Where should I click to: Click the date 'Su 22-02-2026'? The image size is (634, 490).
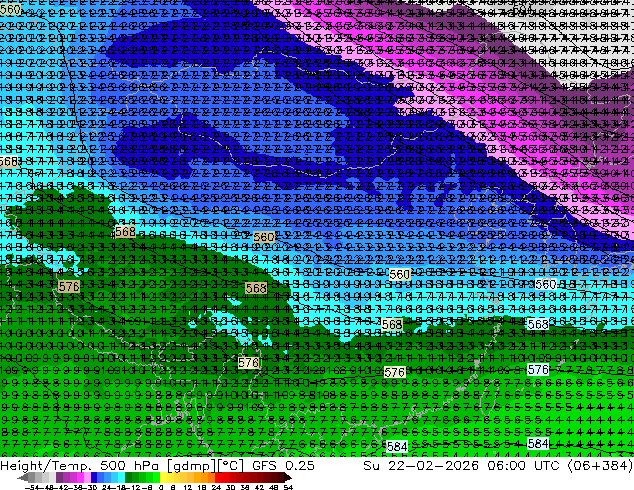pos(421,466)
